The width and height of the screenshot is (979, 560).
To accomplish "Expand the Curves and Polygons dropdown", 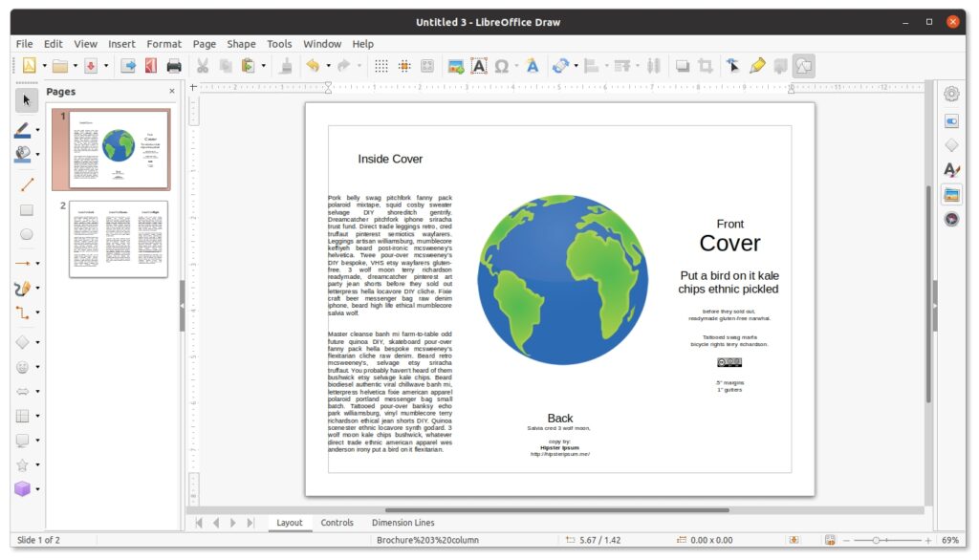I will tap(37, 288).
